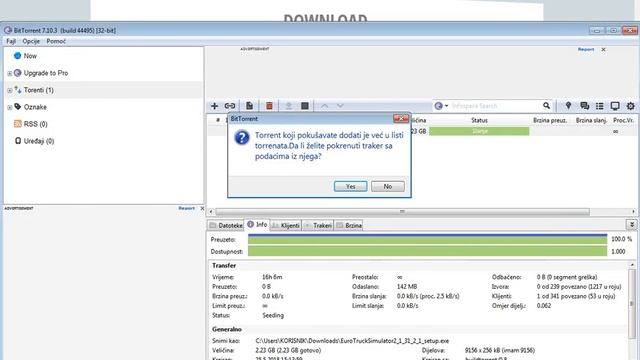
Task: Expand the Oznake tree node
Action: point(9,108)
